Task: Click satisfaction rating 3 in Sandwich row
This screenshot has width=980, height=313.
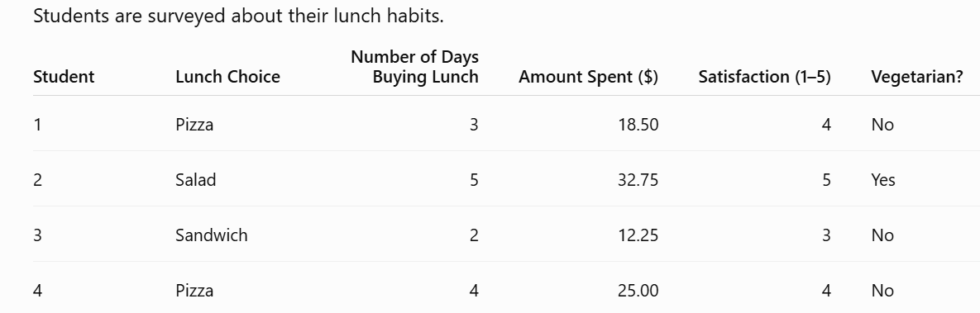Action: [826, 235]
